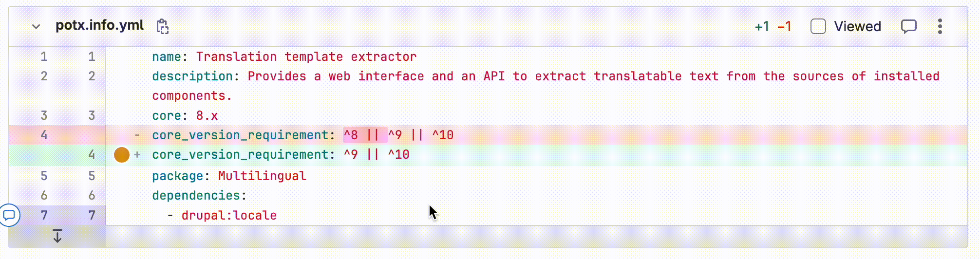Collapse the potx.info.yml diff with the chevron
The width and height of the screenshot is (980, 259).
(x=36, y=26)
